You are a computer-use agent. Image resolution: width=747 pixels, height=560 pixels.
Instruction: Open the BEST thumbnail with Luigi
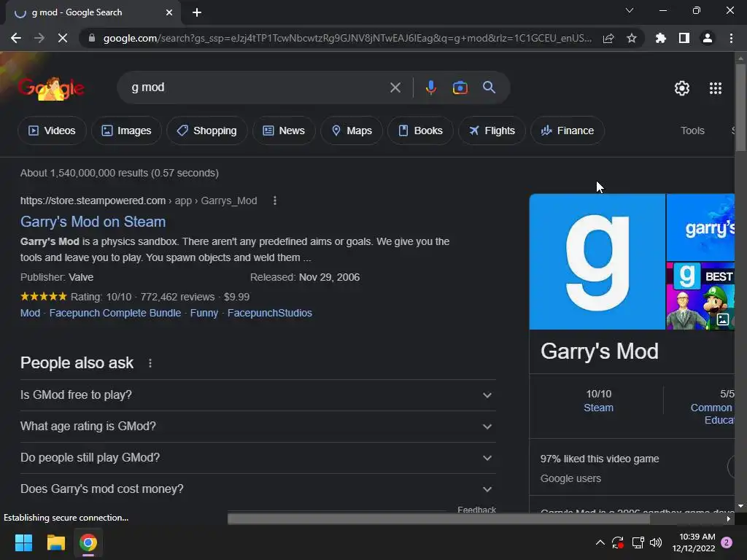pos(700,296)
